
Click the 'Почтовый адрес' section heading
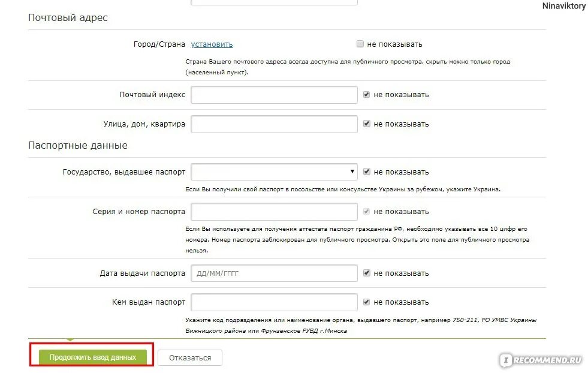pos(68,17)
